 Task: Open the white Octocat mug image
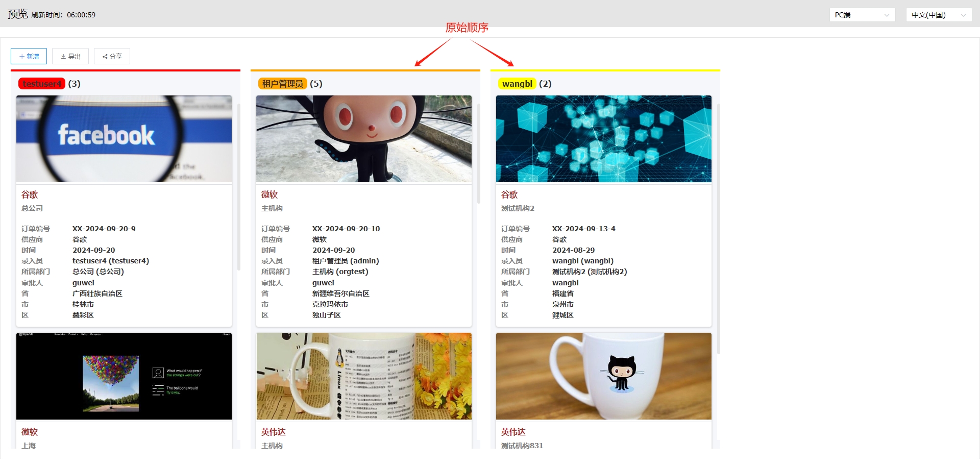point(604,376)
